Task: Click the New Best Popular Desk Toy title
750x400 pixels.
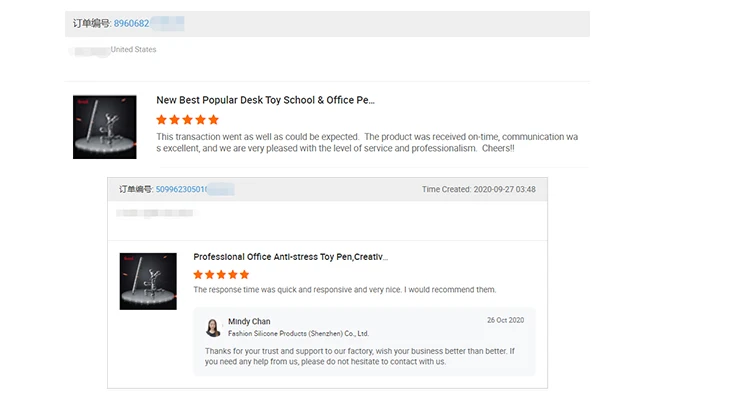Action: coord(265,100)
